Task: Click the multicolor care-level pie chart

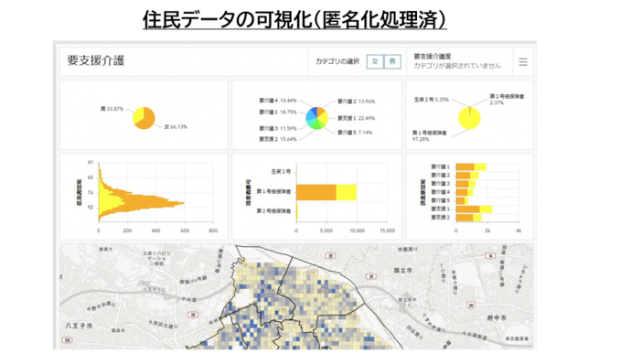Action: tap(317, 118)
